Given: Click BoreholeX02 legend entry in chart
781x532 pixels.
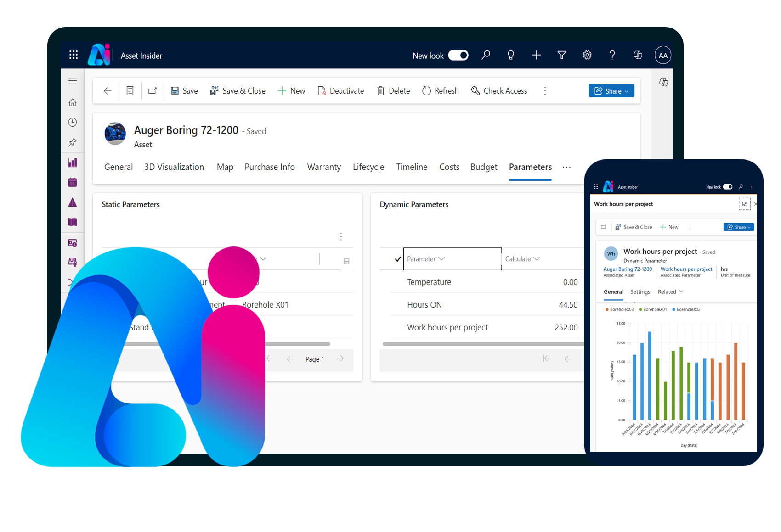Looking at the screenshot, I should (x=686, y=310).
